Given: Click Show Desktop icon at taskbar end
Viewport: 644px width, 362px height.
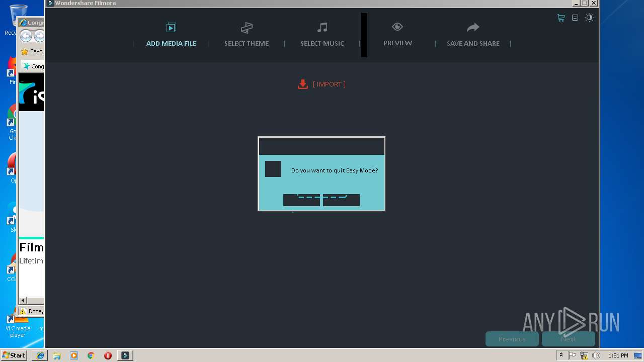Looking at the screenshot, I should pos(638,355).
